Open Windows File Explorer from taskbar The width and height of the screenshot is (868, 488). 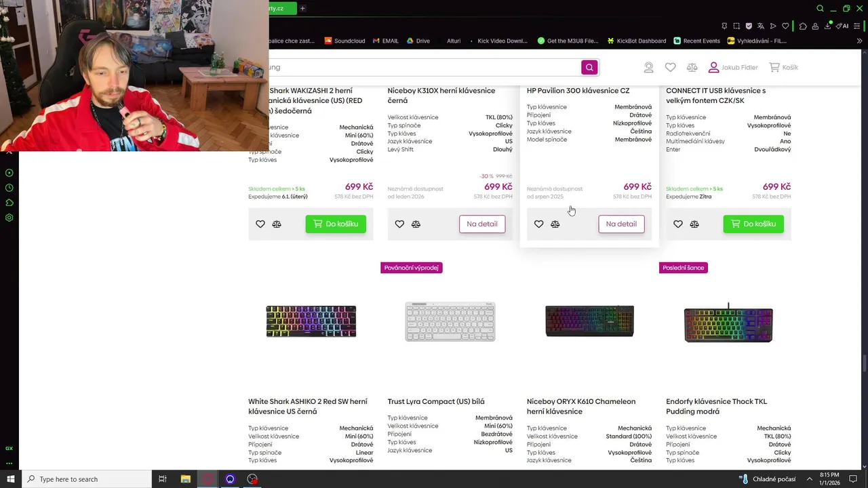point(185,479)
